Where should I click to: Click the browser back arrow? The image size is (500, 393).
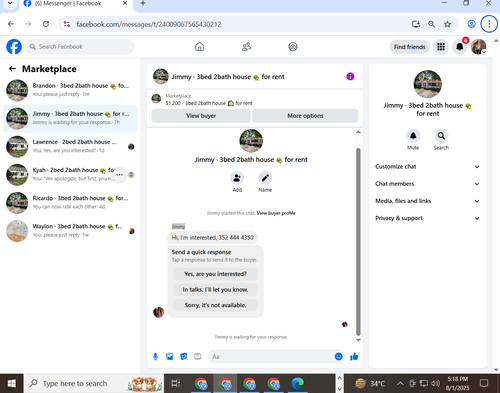[11, 24]
